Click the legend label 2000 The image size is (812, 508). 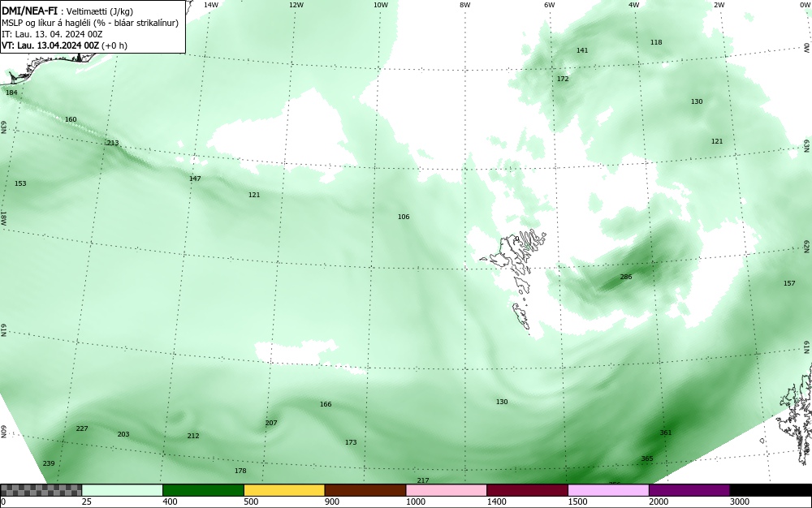click(x=659, y=502)
